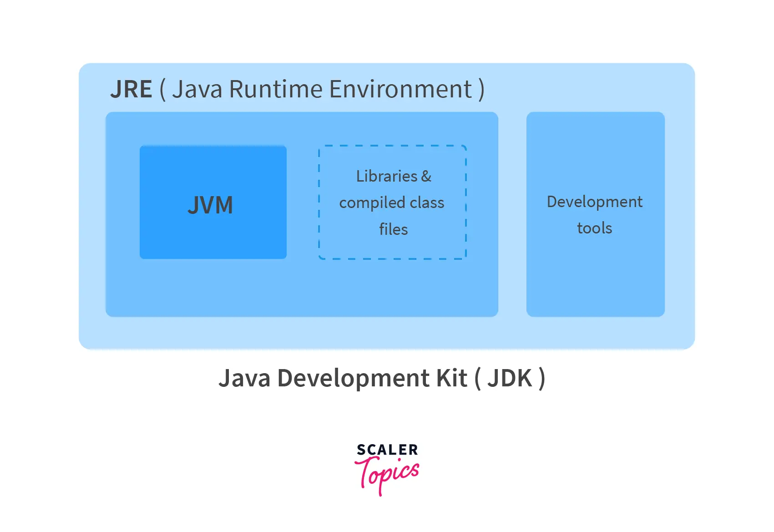
Task: Click the 'Development tools' box
Action: (x=595, y=214)
